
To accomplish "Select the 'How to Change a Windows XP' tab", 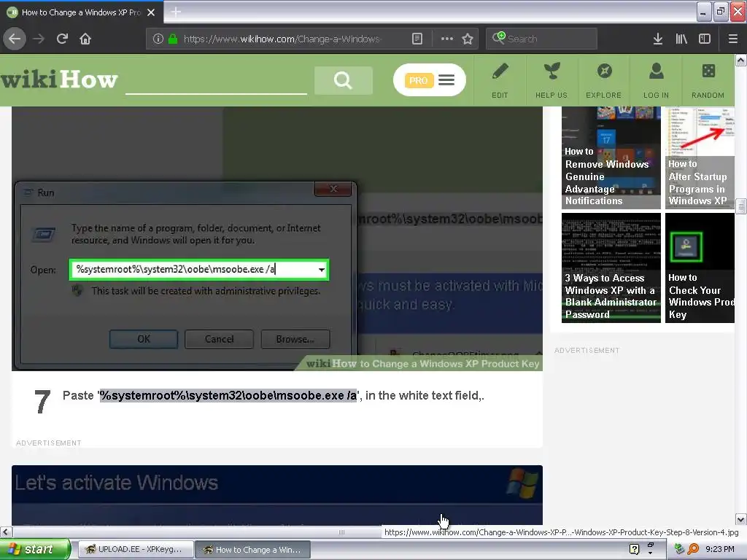I will [81, 12].
